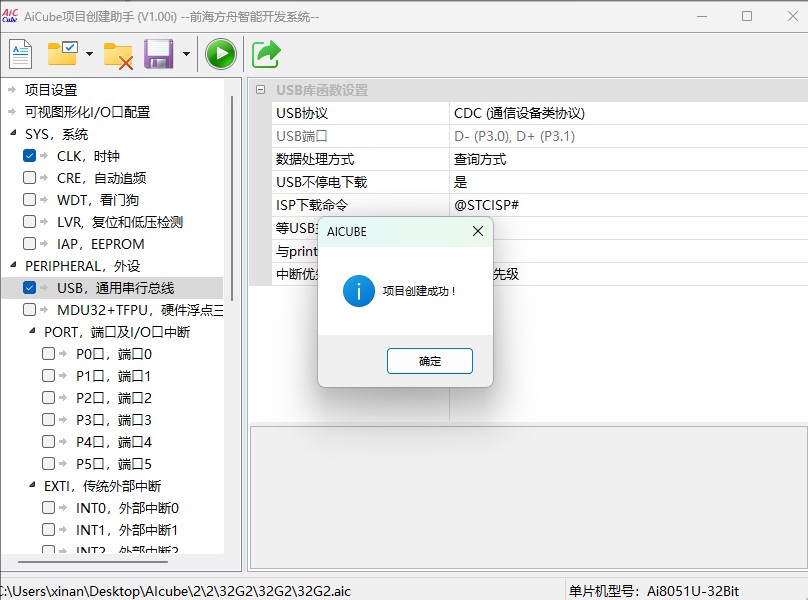Check the WDT, 看门狗 checkbox
The height and width of the screenshot is (600, 808).
(x=29, y=199)
